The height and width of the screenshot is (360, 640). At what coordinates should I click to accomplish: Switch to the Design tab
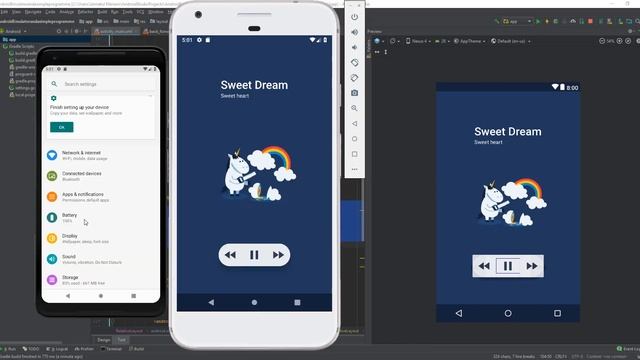[104, 340]
